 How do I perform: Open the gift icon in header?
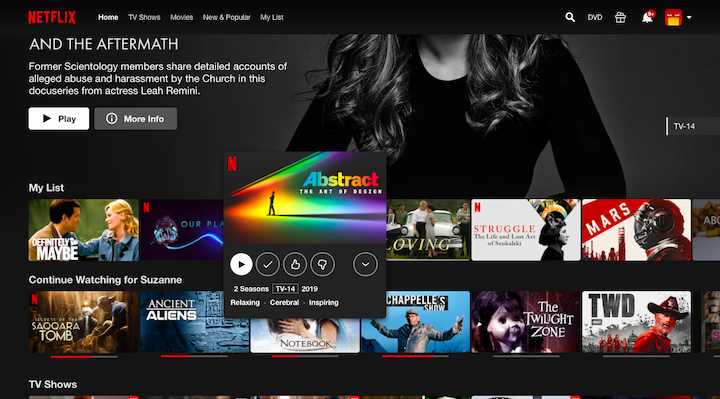(620, 17)
